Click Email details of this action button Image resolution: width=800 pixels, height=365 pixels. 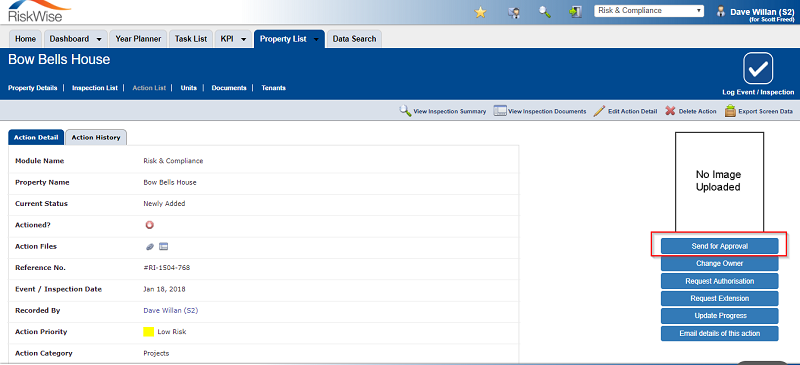pos(720,333)
